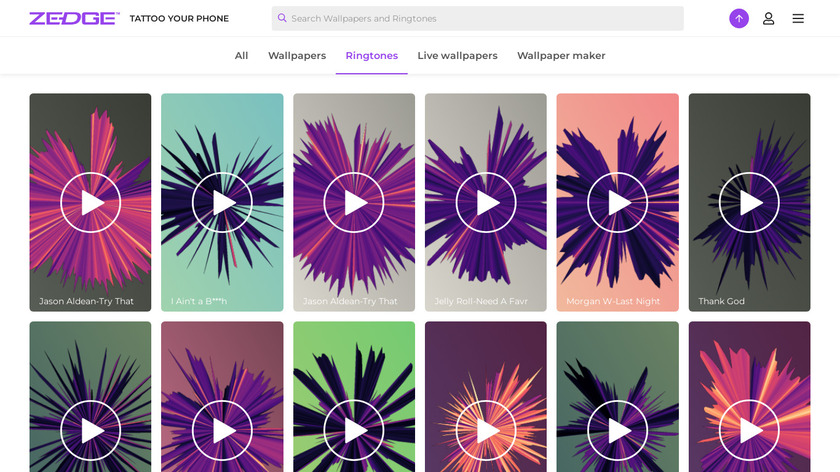The width and height of the screenshot is (840, 472).
Task: Play second-row ringtone with small orange starburst
Action: pyautogui.click(x=486, y=430)
